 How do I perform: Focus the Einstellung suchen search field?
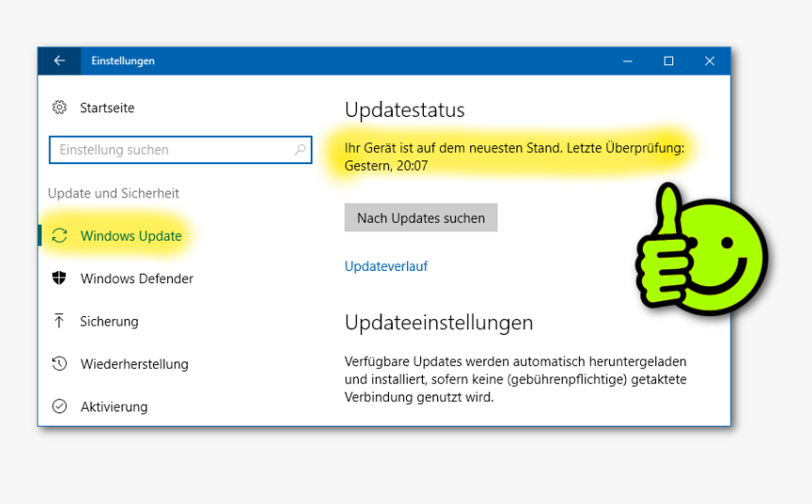170,150
